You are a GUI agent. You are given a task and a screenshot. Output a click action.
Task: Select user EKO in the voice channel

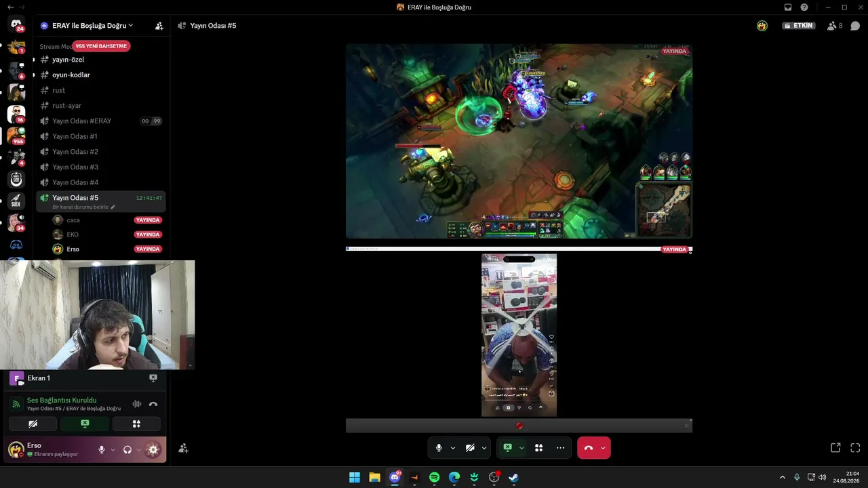coord(108,235)
